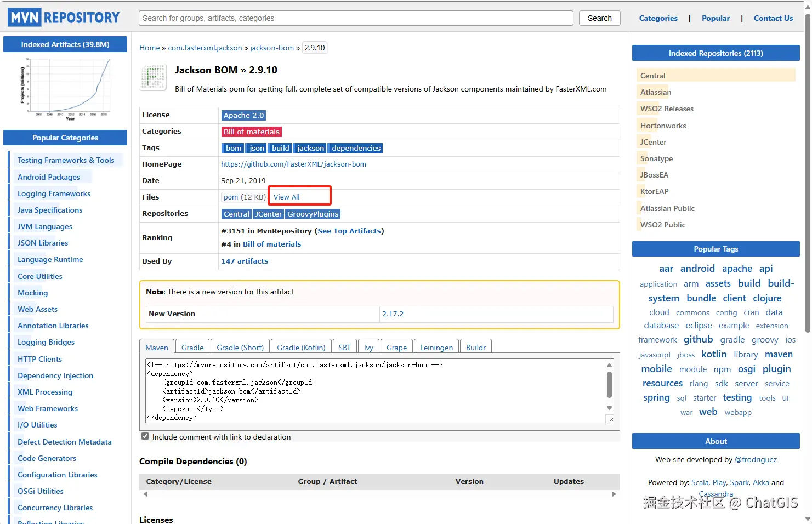Open the GitHub jackson-bom homepage link
812x524 pixels.
pyautogui.click(x=293, y=164)
